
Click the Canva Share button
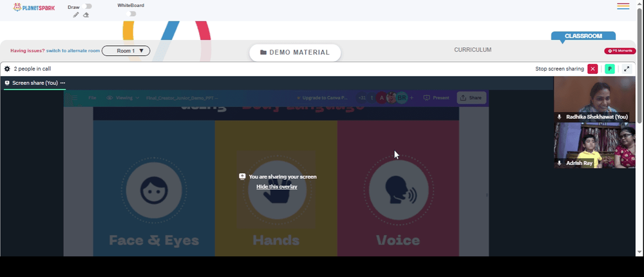click(x=471, y=98)
